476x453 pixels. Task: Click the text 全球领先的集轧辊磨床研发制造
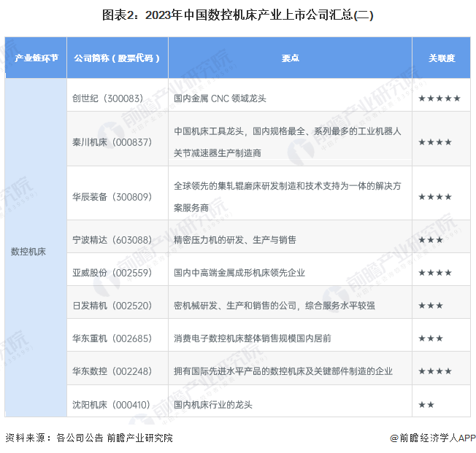[x=235, y=186]
